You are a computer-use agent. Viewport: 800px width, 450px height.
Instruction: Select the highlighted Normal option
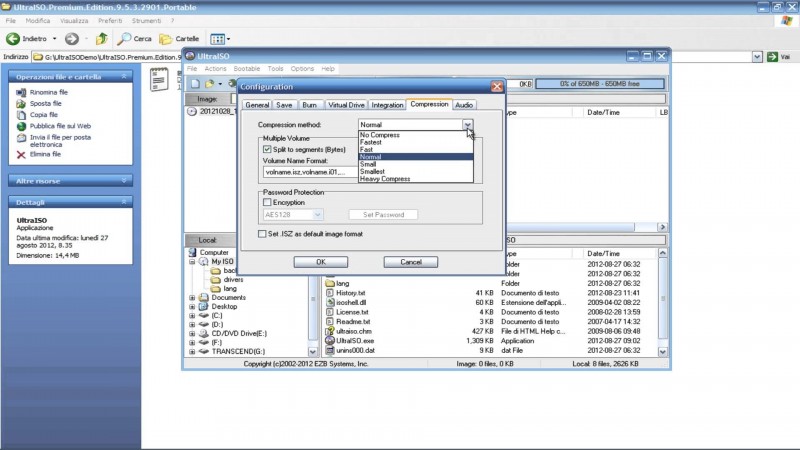point(416,157)
